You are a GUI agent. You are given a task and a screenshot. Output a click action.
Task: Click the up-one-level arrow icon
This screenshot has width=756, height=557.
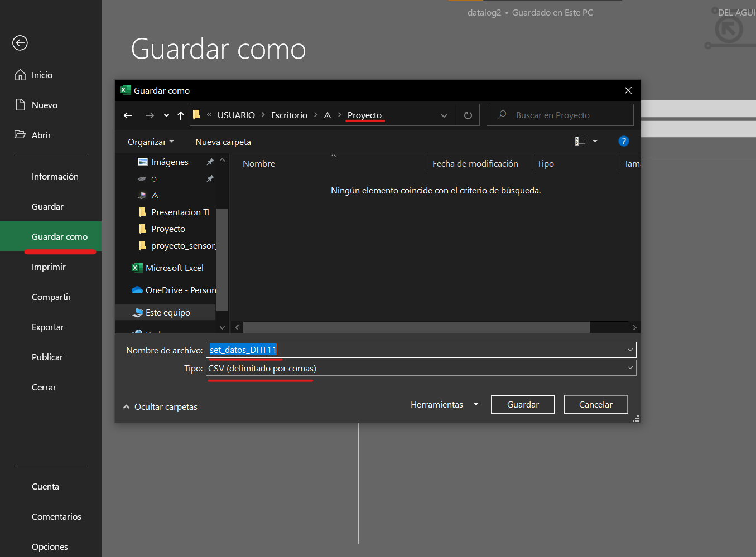click(x=180, y=115)
